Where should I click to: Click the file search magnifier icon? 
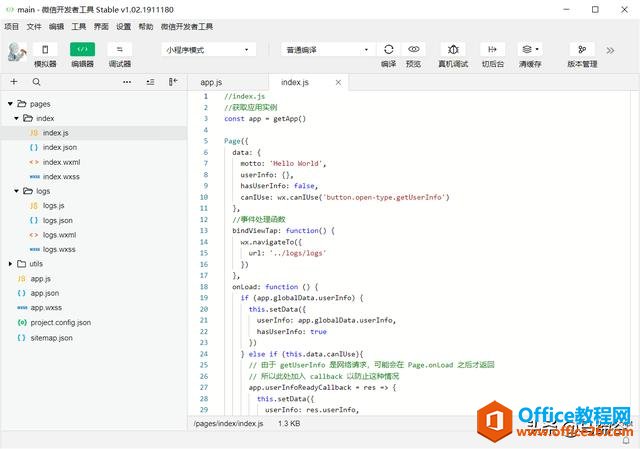click(36, 82)
